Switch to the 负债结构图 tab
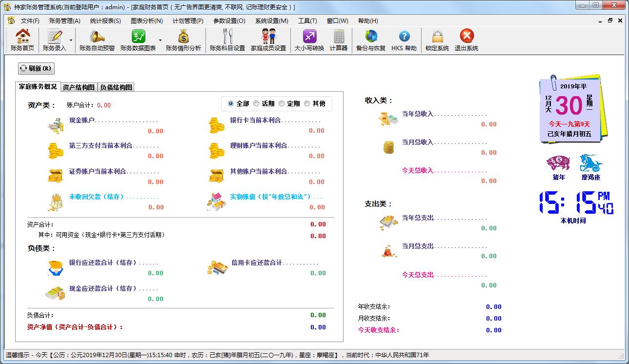The width and height of the screenshot is (629, 364). point(116,87)
